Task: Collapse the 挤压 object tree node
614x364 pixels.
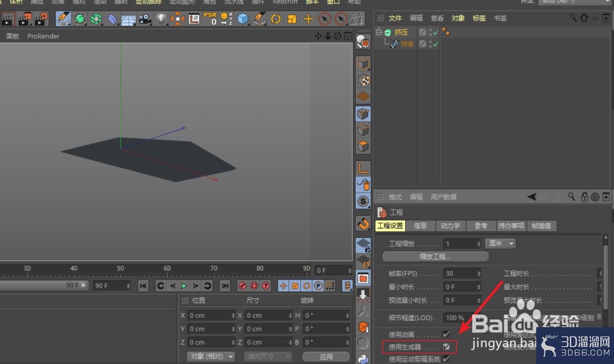Action: pyautogui.click(x=379, y=32)
